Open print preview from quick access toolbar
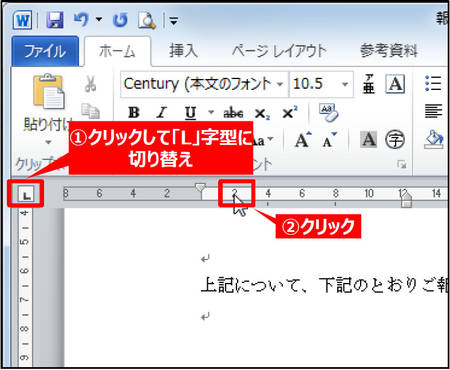 tap(147, 20)
